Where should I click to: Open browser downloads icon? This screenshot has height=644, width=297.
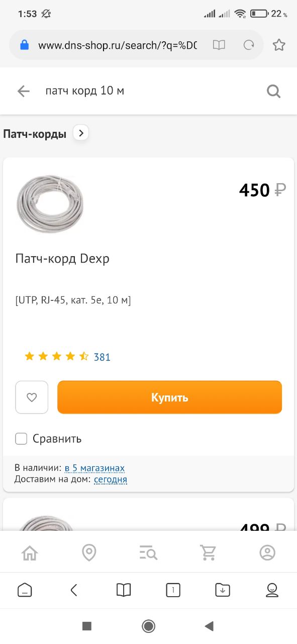[x=222, y=590]
